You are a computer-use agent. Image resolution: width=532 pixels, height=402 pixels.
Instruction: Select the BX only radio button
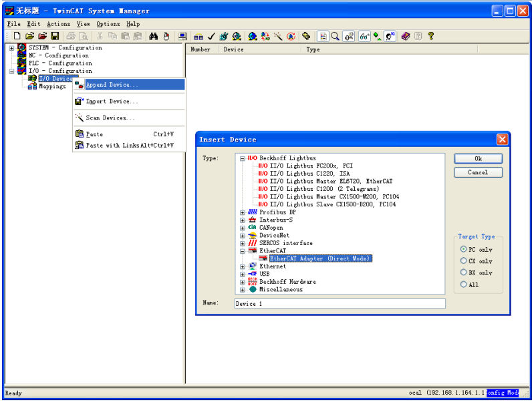pos(463,272)
